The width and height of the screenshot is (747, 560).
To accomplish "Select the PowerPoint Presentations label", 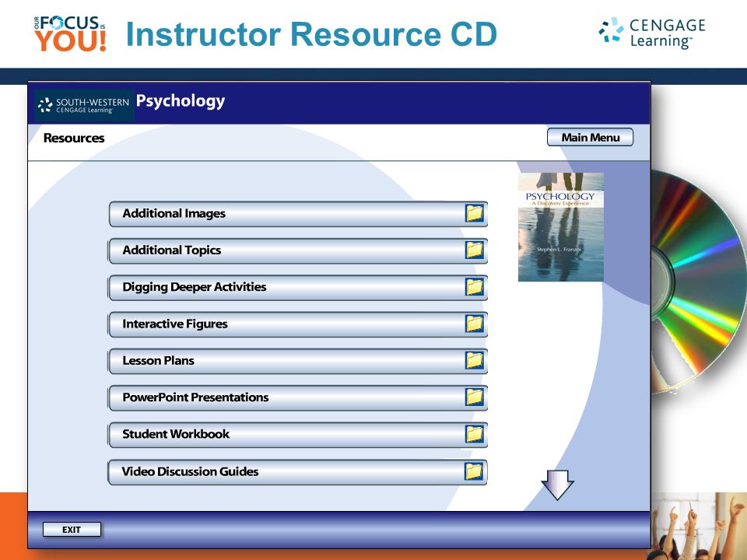I will [195, 397].
